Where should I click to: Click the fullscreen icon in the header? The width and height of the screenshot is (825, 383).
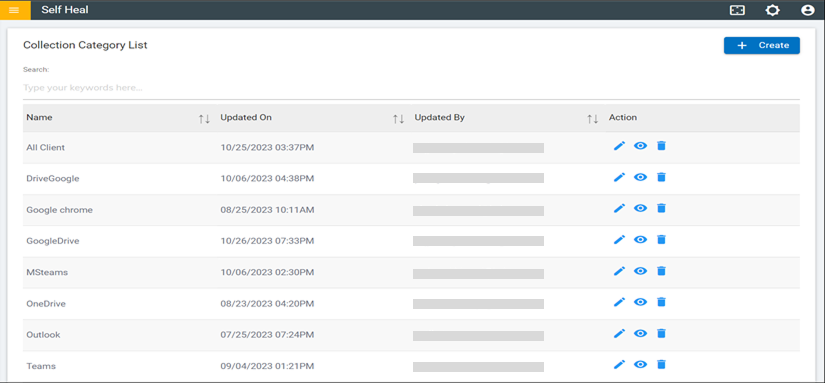[x=737, y=10]
